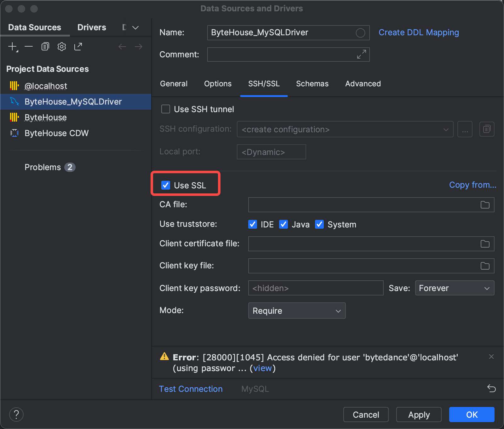The image size is (504, 429).
Task: Click the error warning triangle icon
Action: pyautogui.click(x=164, y=356)
